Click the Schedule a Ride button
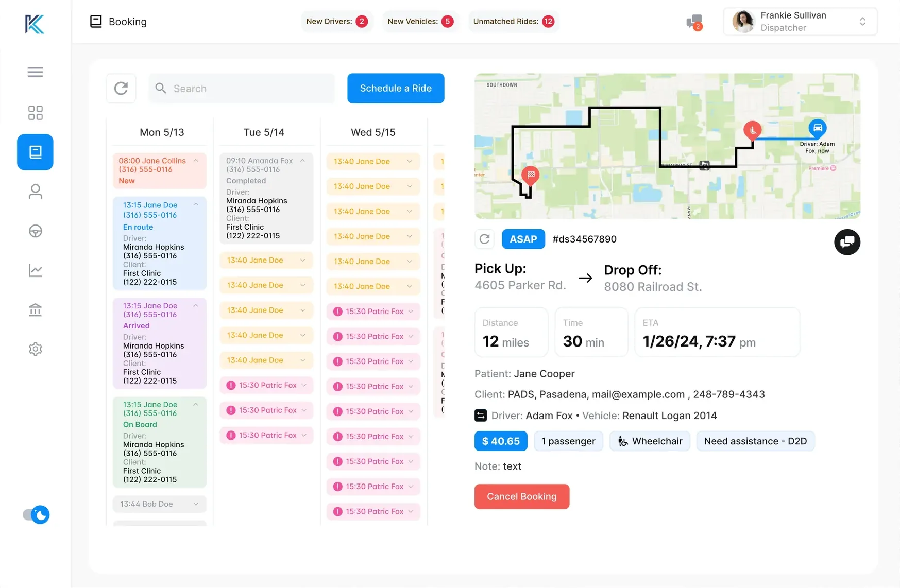 pyautogui.click(x=396, y=88)
